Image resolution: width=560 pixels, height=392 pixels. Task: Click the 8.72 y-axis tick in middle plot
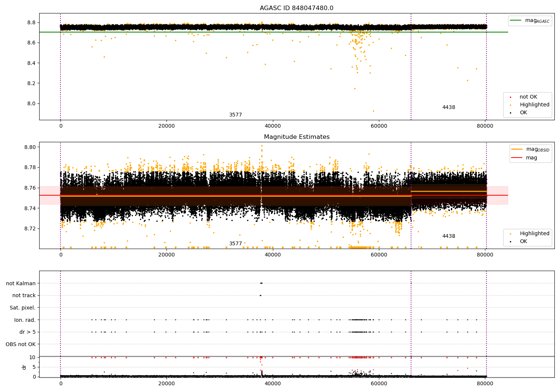point(30,228)
